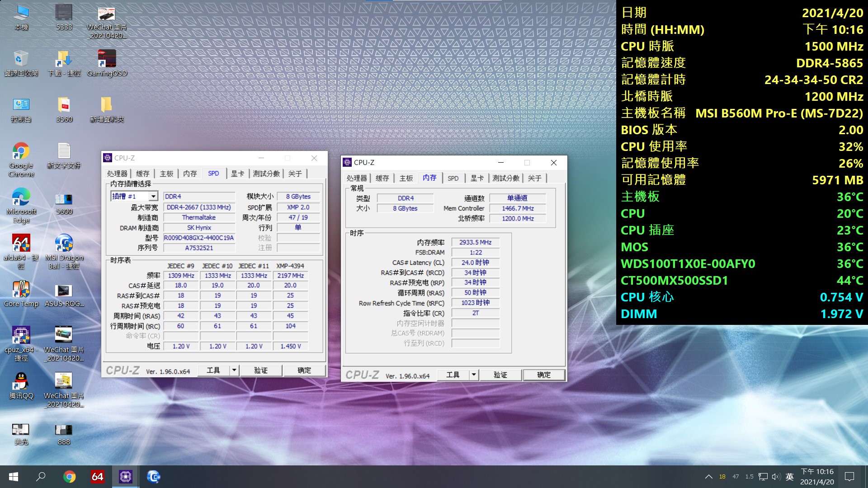Open the notification center icon
This screenshot has height=488, width=868.
(849, 477)
